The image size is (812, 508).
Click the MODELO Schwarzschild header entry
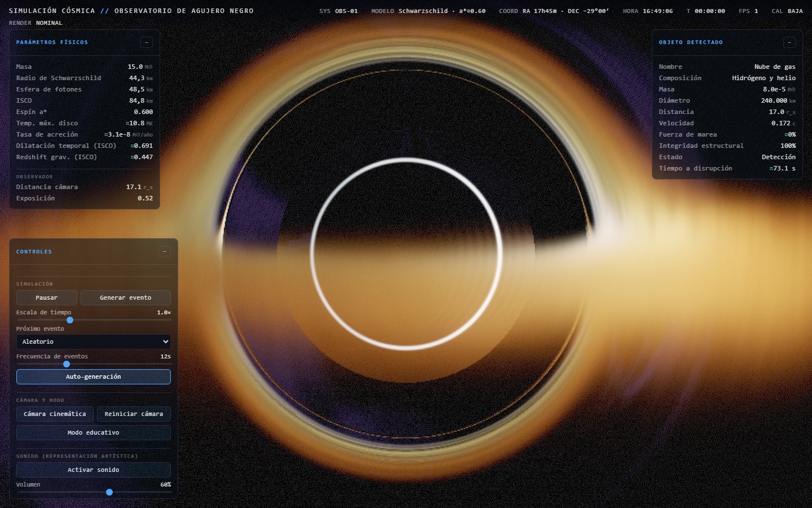(428, 11)
